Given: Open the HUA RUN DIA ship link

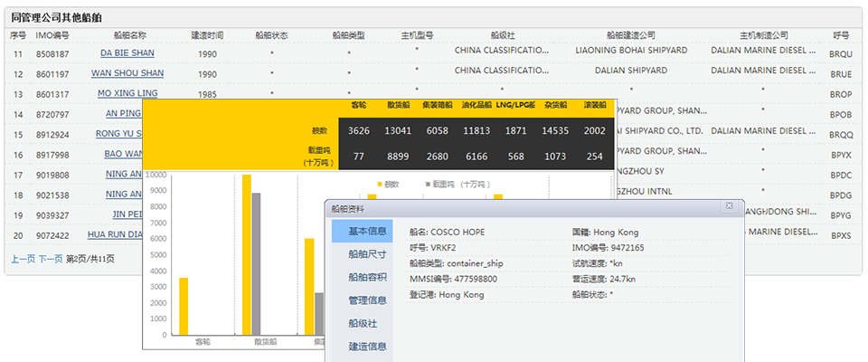Looking at the screenshot, I should click(115, 234).
